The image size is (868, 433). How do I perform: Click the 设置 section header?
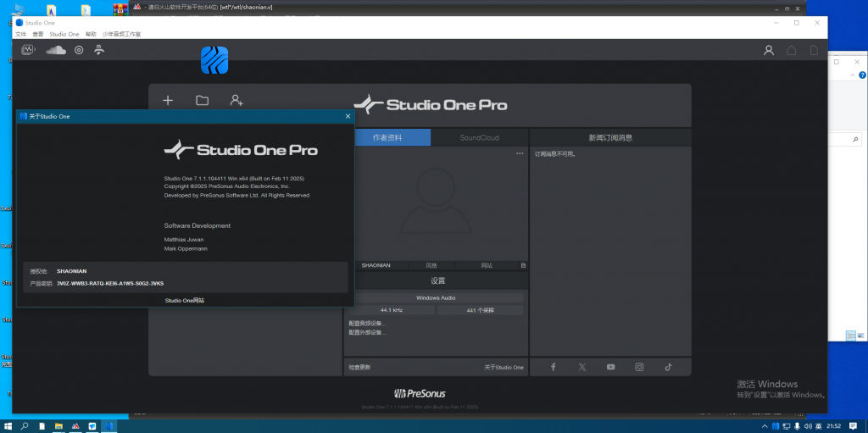[438, 280]
